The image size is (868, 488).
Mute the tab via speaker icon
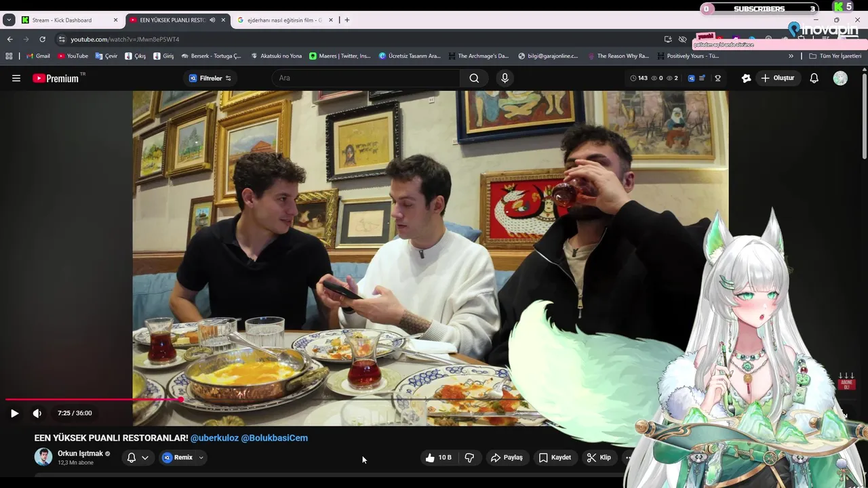(212, 20)
